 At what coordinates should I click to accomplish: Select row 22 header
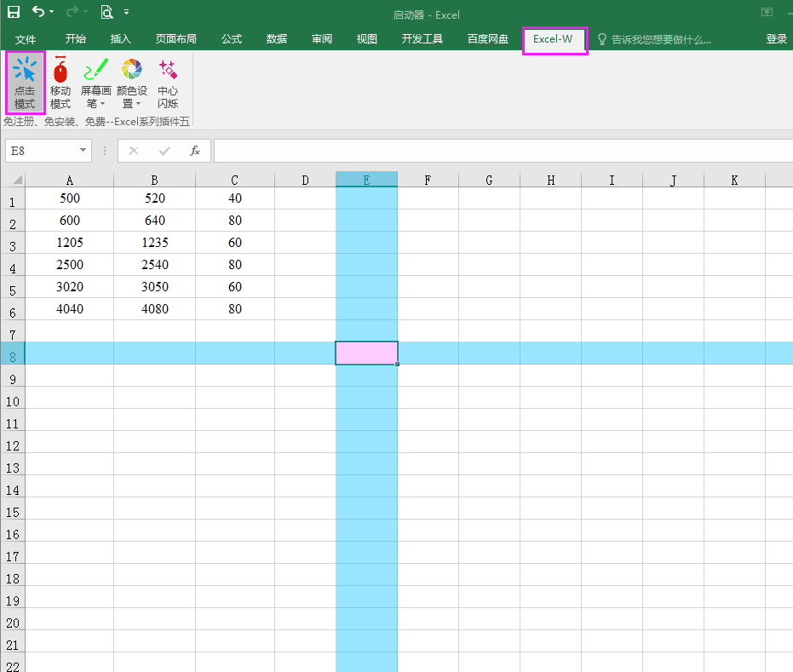pos(13,663)
